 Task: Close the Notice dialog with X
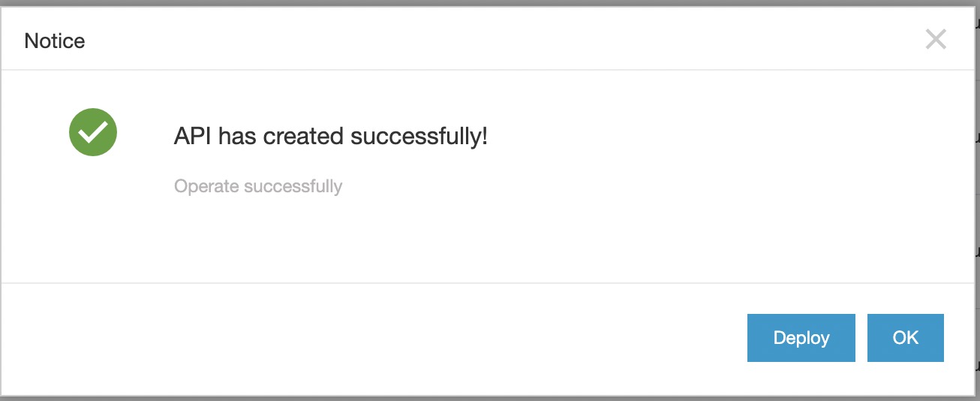(x=936, y=39)
